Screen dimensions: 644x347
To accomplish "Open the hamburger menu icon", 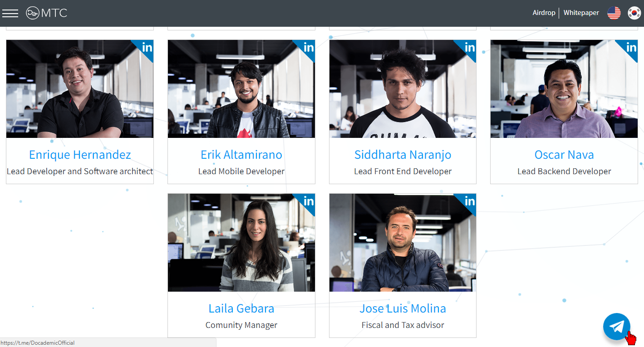I will [10, 13].
